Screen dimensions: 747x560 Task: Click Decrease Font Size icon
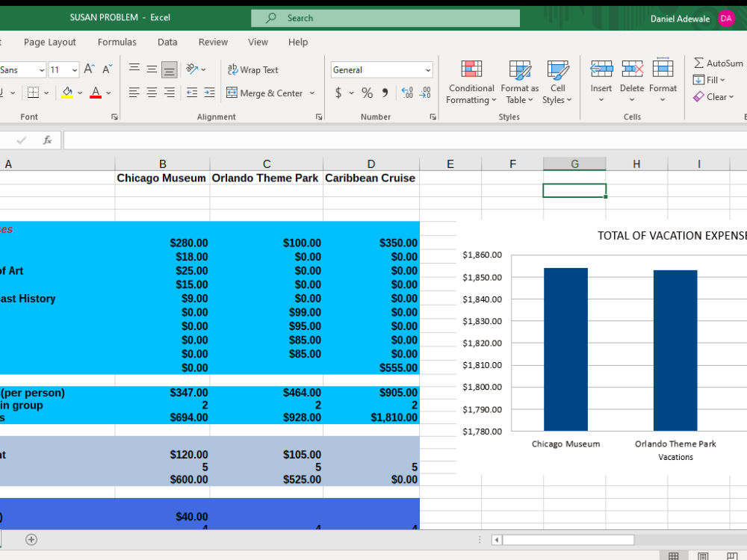pyautogui.click(x=108, y=69)
